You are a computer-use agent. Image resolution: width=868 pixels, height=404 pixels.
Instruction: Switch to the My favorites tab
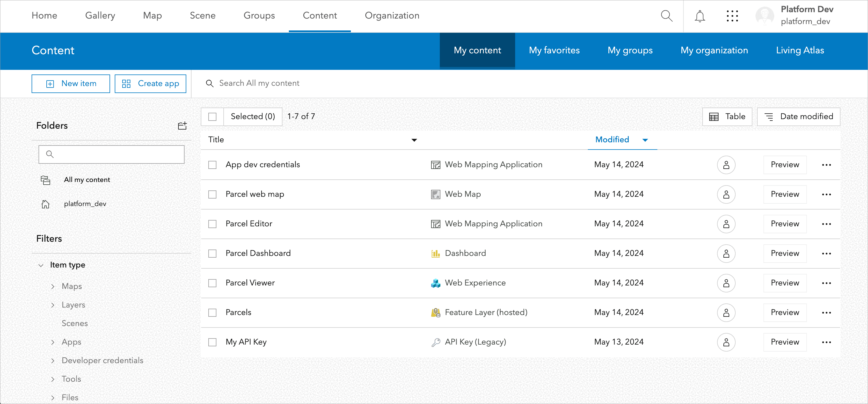554,50
